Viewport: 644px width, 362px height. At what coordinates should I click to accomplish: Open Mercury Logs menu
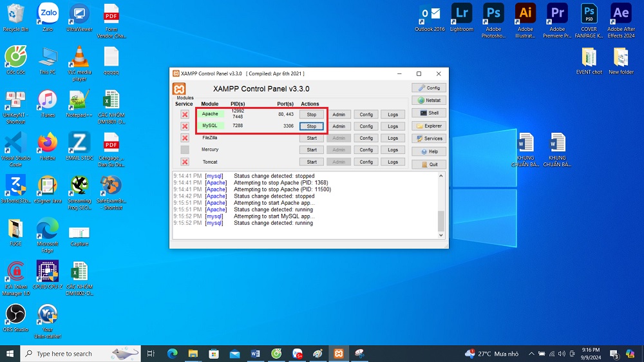click(x=393, y=150)
